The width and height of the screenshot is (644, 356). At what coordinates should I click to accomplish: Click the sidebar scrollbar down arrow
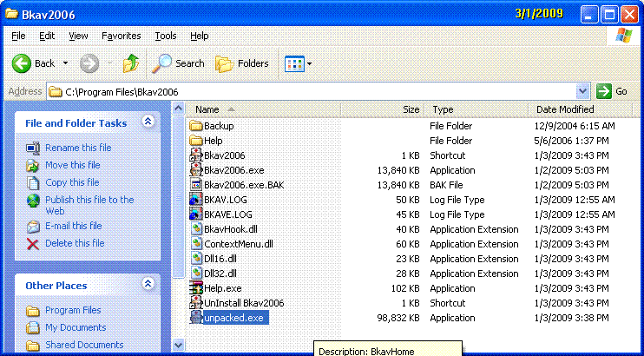point(178,345)
